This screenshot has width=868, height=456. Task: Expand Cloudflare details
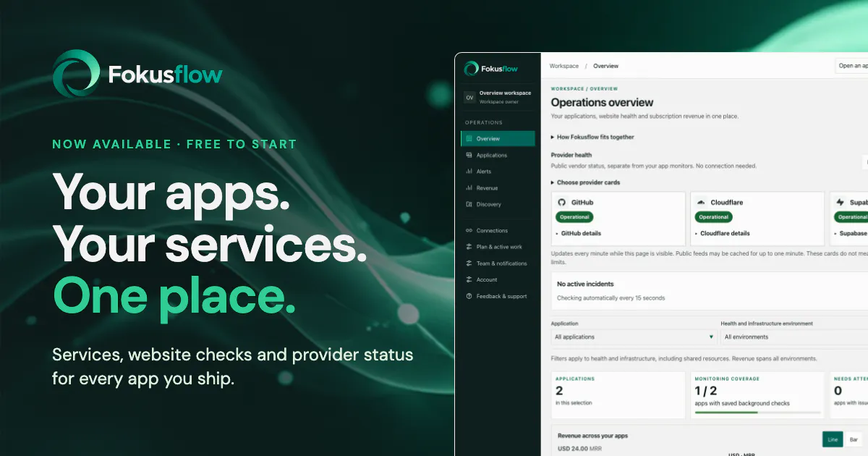coord(722,233)
